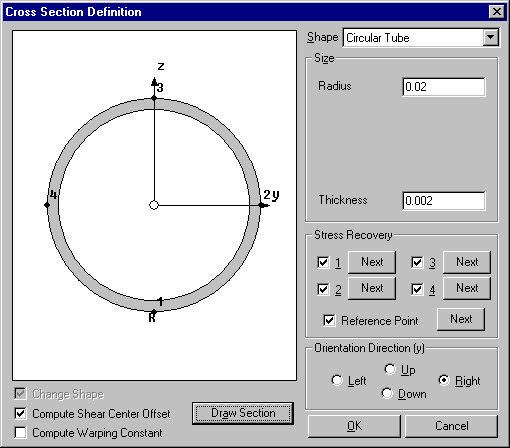
Task: Click the Radius input field
Action: pyautogui.click(x=444, y=87)
